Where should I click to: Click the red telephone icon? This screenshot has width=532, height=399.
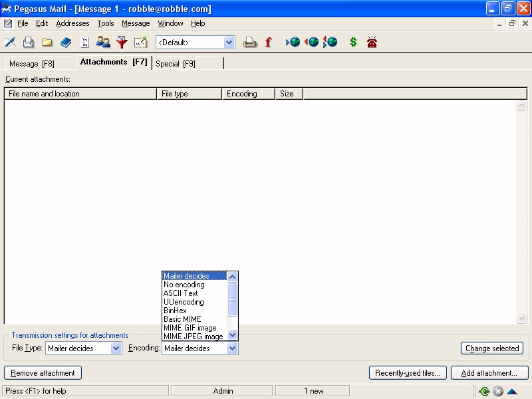point(372,42)
